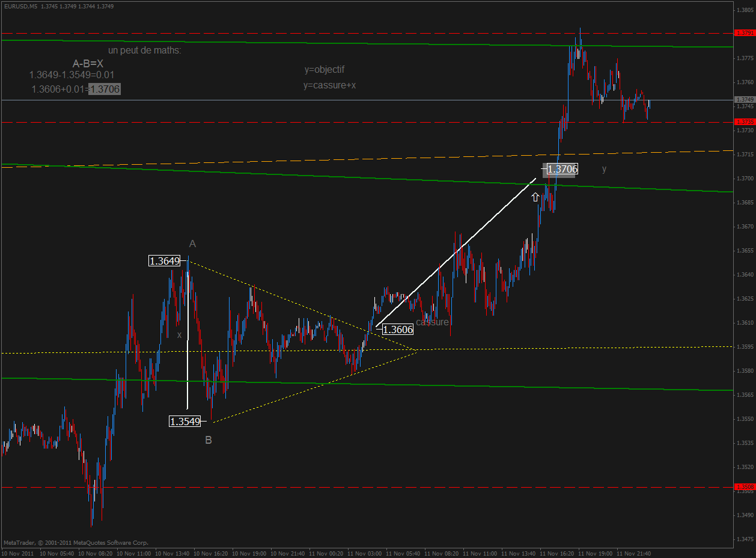Click the red 1.3791 price tag on the axis
756x558 pixels.
(x=745, y=32)
